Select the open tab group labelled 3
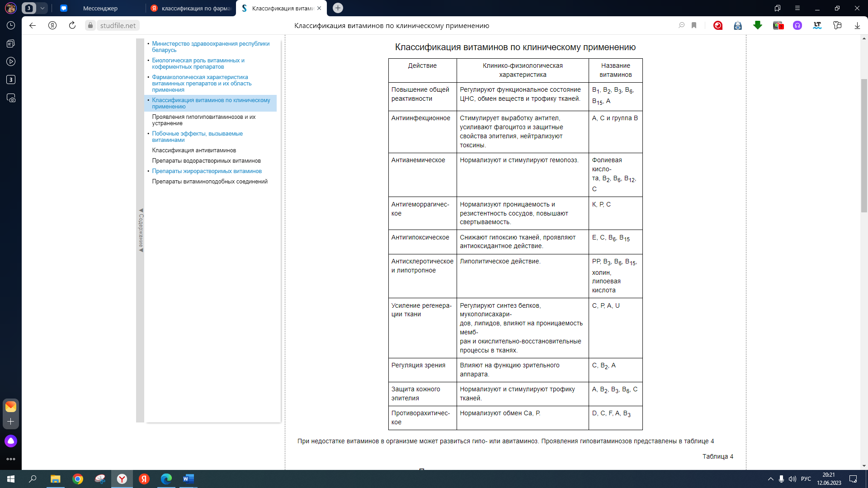The height and width of the screenshot is (488, 868). pos(29,8)
